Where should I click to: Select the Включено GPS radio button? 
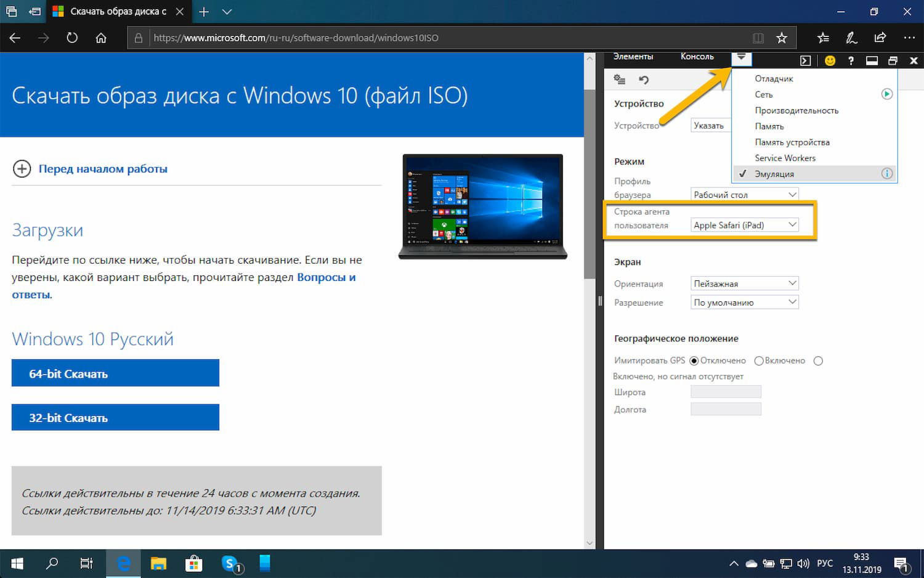(758, 360)
